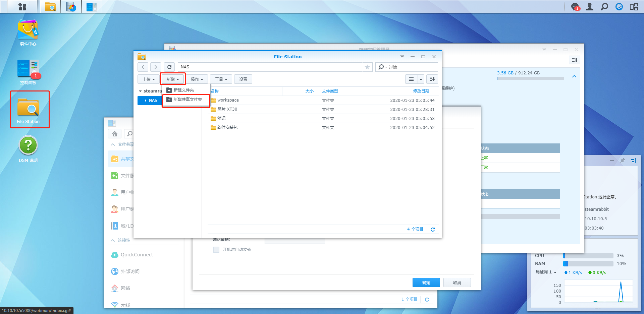
Task: Focus the File Station filter search field
Action: (407, 67)
